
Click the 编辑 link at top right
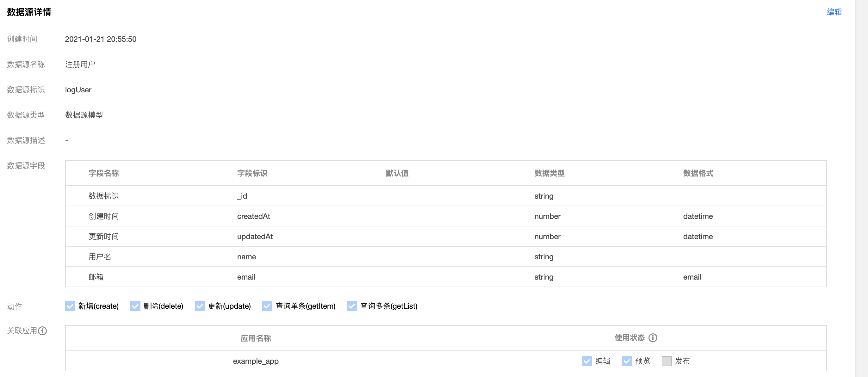pyautogui.click(x=834, y=12)
